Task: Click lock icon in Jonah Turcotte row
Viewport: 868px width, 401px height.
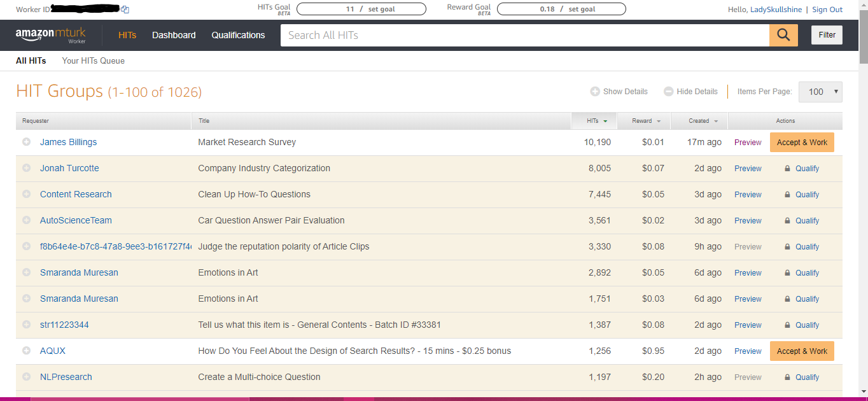Action: 787,169
